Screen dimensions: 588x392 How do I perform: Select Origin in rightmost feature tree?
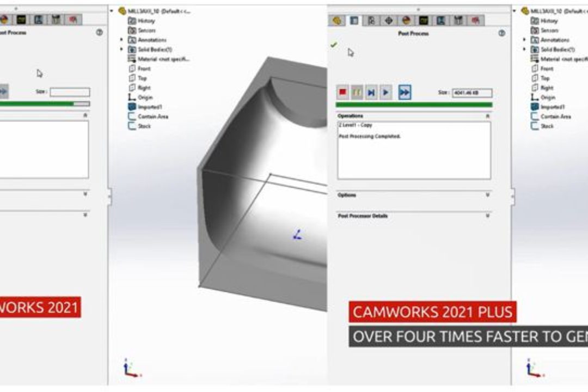point(543,97)
